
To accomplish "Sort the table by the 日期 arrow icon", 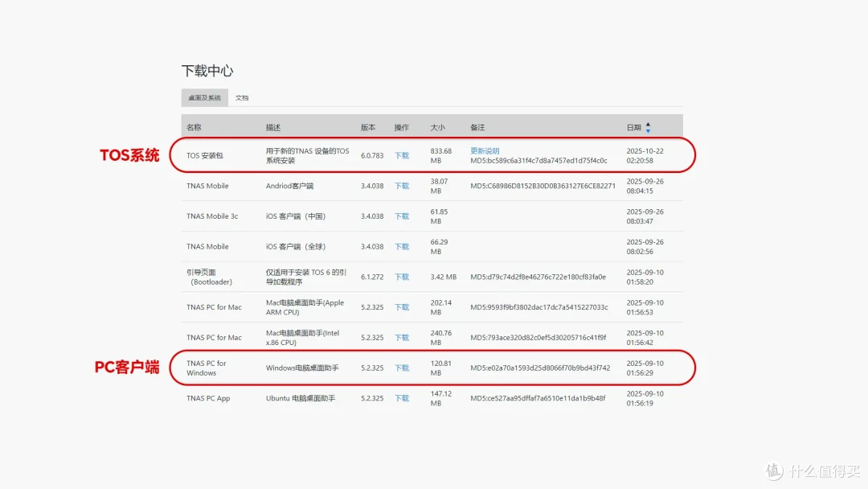I will 648,127.
